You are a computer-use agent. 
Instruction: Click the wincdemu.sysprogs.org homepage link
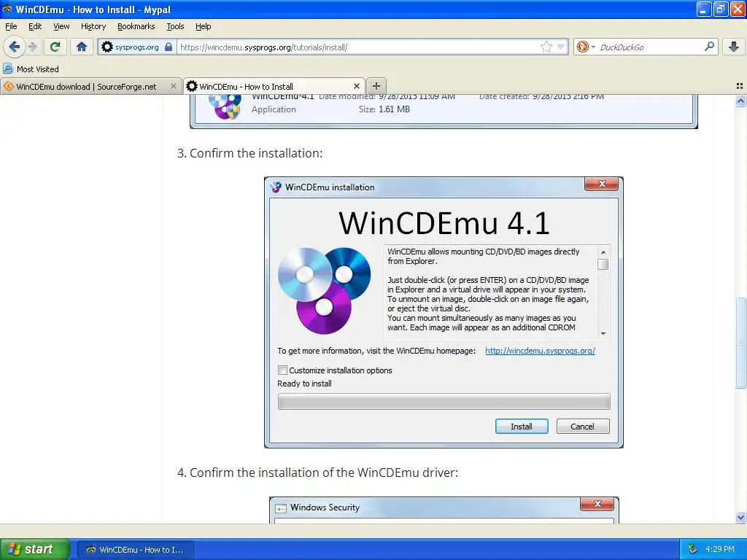tap(541, 351)
